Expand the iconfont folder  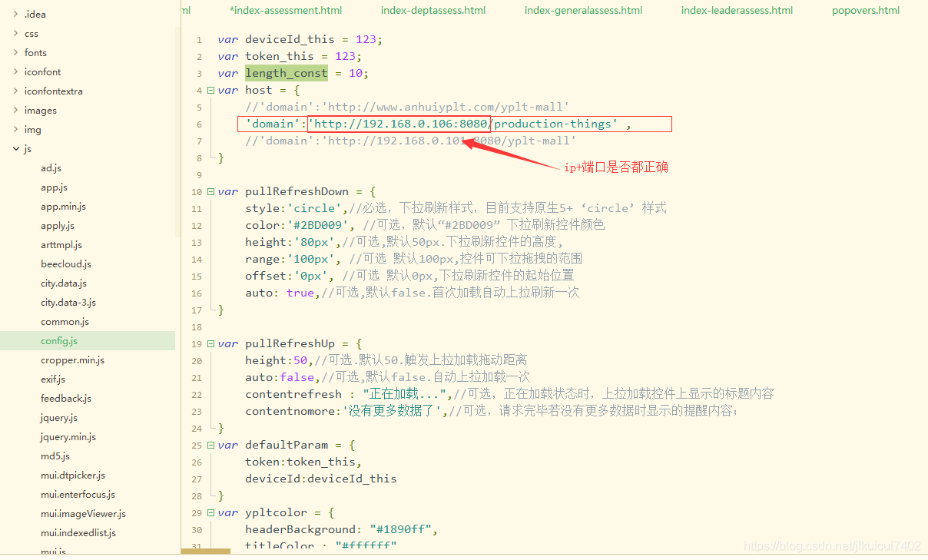pyautogui.click(x=16, y=72)
